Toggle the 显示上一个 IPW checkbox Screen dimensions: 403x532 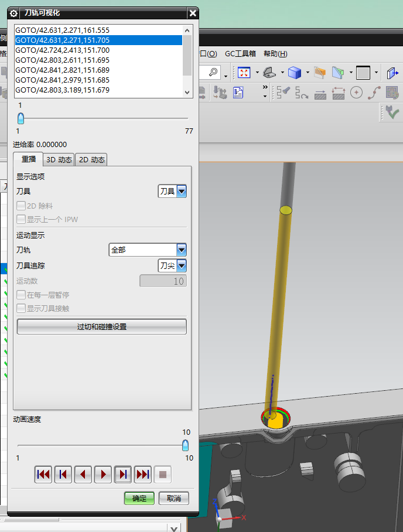pos(21,219)
